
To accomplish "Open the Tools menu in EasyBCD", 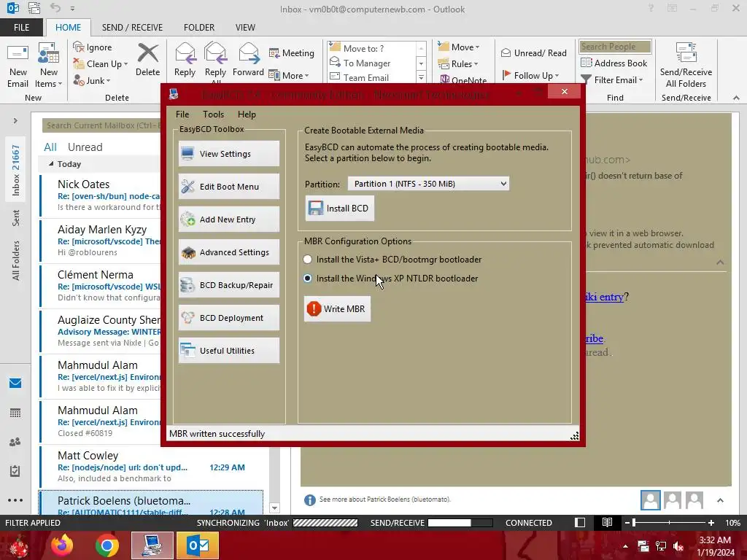I will click(x=213, y=114).
